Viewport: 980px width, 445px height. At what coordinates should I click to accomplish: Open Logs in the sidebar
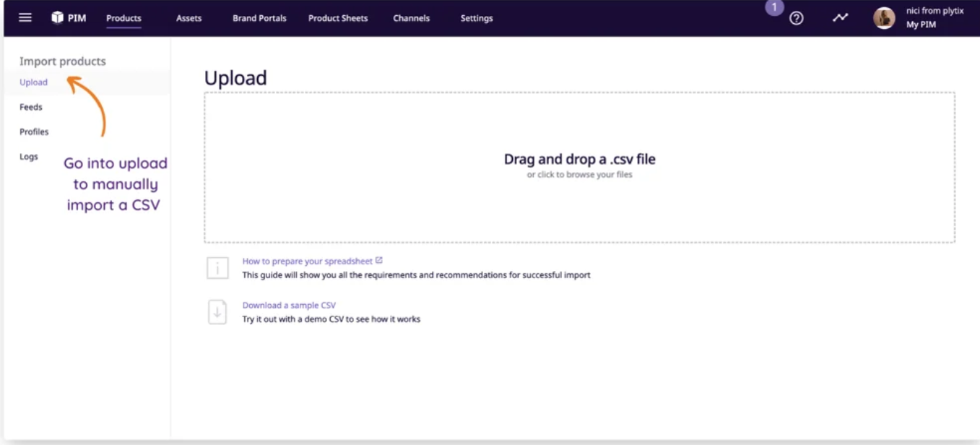tap(29, 157)
